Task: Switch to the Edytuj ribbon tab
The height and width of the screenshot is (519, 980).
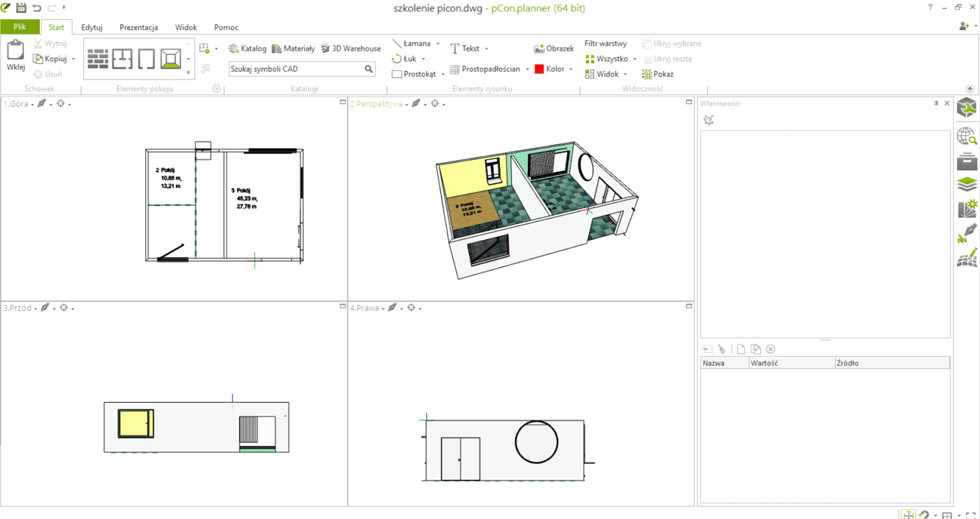Action: tap(92, 28)
